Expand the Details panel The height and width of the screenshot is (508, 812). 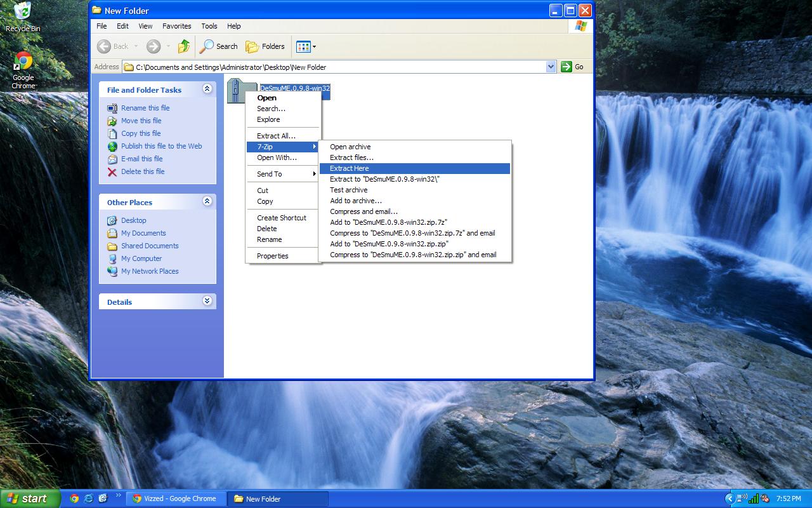coord(207,302)
